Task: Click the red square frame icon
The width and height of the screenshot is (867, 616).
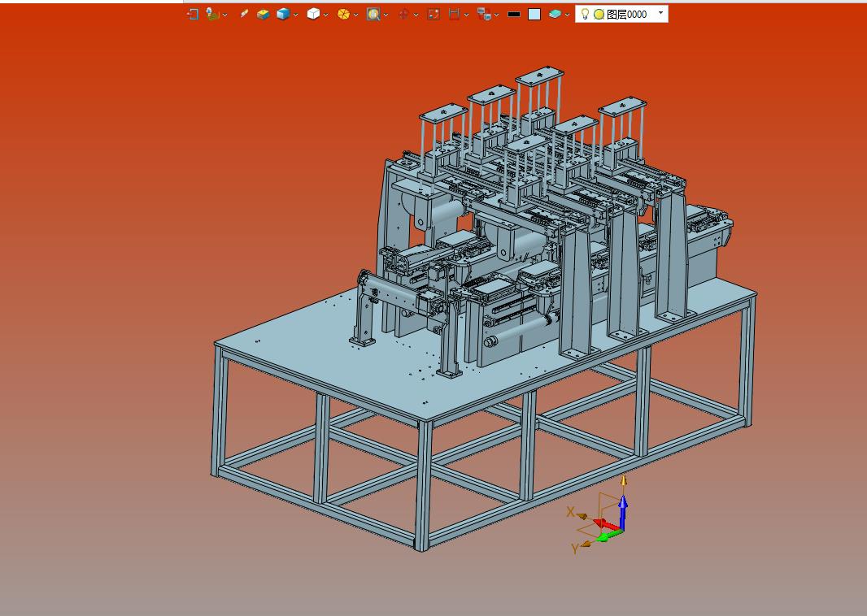Action: point(433,15)
